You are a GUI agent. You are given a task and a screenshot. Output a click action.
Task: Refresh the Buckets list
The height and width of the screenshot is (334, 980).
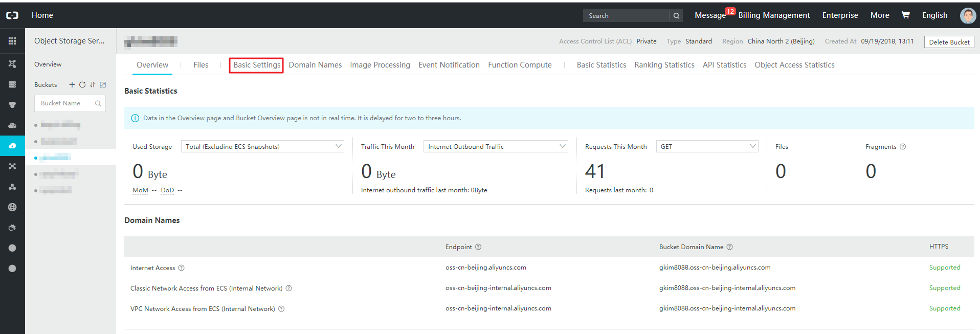click(82, 85)
